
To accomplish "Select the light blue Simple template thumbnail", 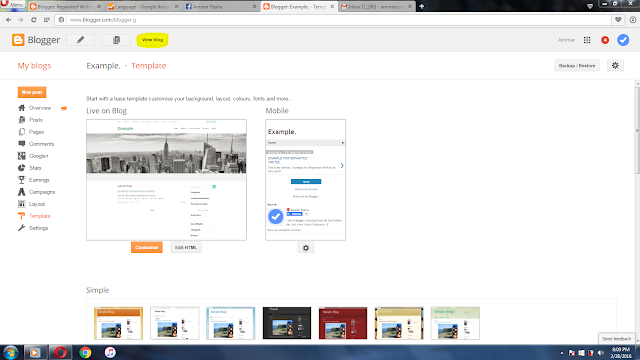I will [231, 323].
